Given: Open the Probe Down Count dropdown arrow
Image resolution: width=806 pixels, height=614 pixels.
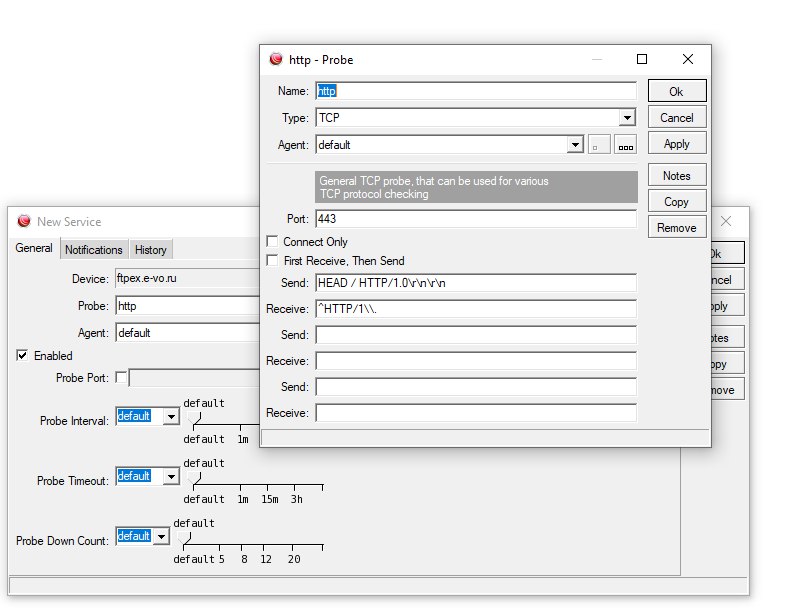Looking at the screenshot, I should [161, 536].
